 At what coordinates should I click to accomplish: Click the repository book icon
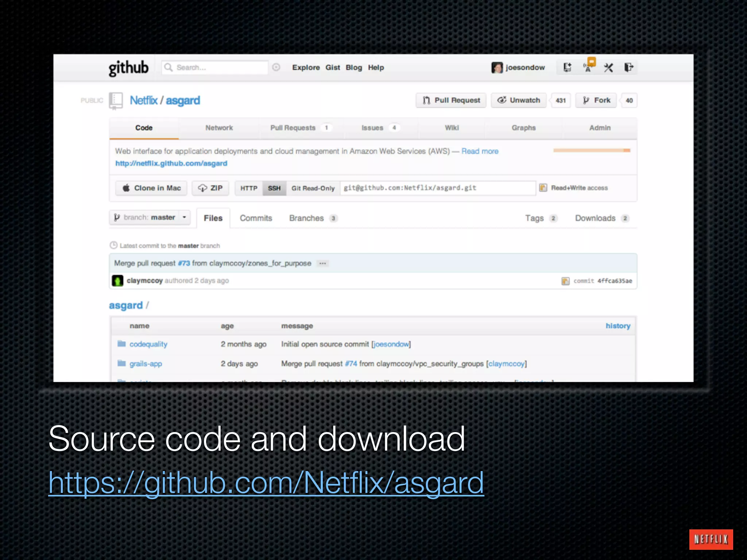[x=116, y=101]
